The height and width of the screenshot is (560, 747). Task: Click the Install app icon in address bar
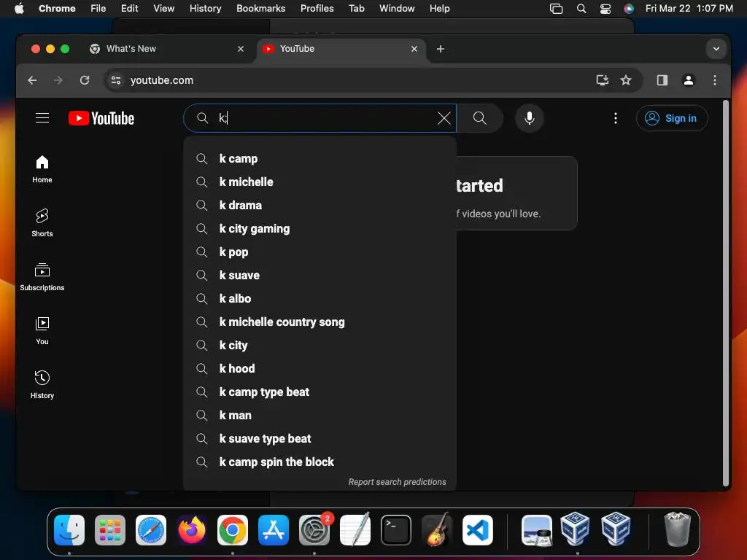point(602,80)
